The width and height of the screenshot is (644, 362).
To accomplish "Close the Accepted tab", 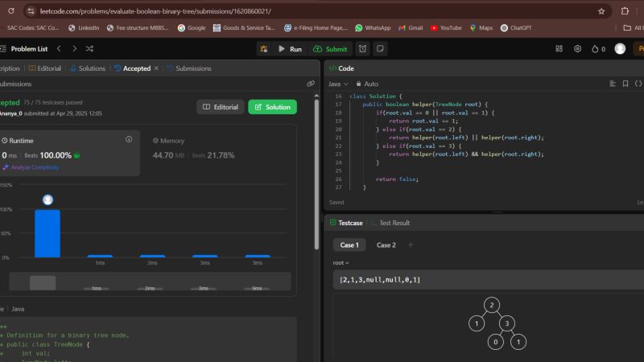I will coord(156,68).
